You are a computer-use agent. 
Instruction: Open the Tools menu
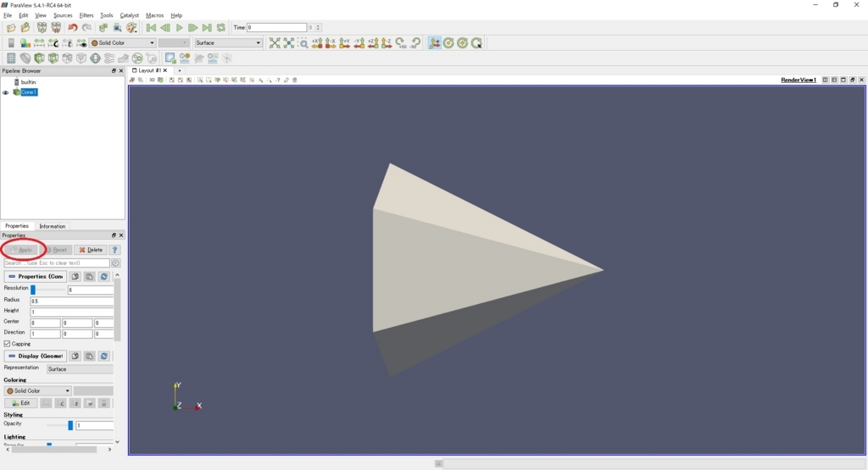click(x=106, y=15)
